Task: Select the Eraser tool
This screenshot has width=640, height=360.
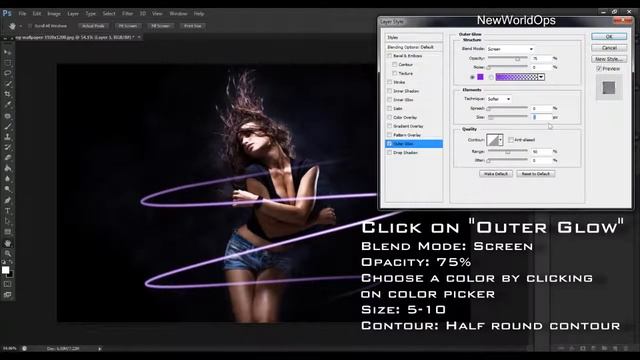Action: [x=7, y=158]
